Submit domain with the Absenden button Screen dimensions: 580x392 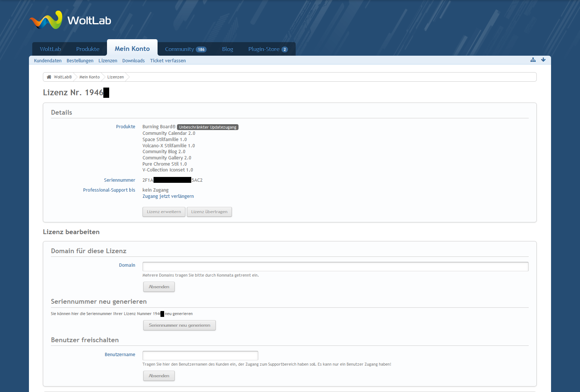coord(159,287)
